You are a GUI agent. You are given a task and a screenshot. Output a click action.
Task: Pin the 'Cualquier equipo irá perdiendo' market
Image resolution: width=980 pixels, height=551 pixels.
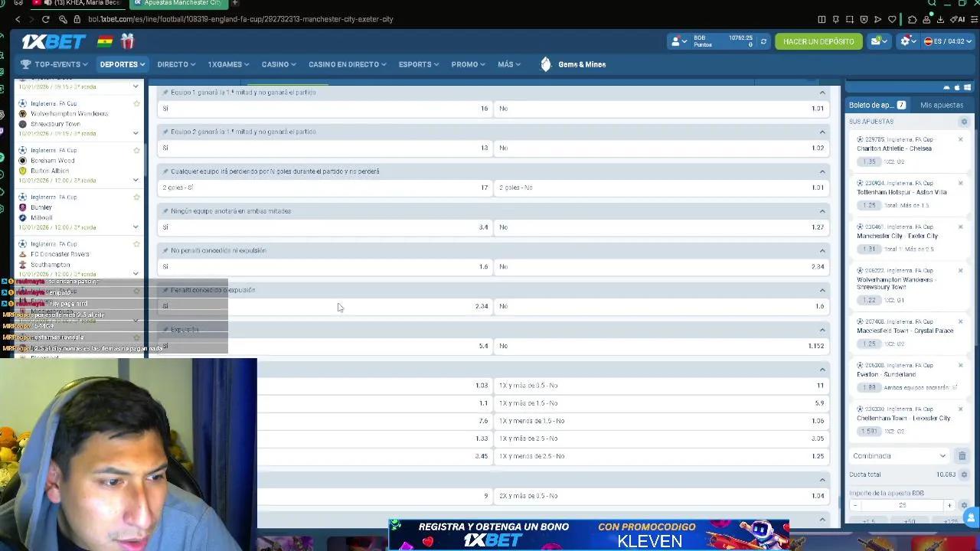coord(165,171)
